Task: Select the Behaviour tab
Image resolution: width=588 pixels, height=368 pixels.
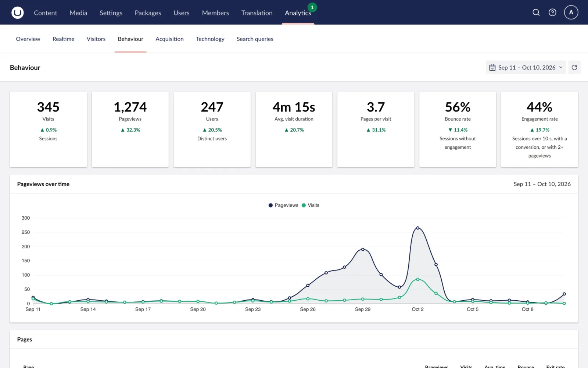Action: pos(130,39)
